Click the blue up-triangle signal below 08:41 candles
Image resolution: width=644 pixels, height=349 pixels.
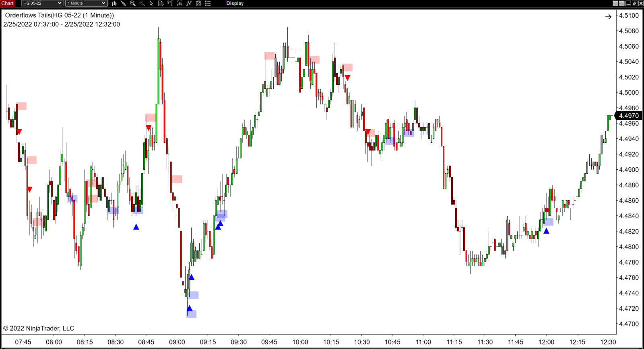coord(136,227)
